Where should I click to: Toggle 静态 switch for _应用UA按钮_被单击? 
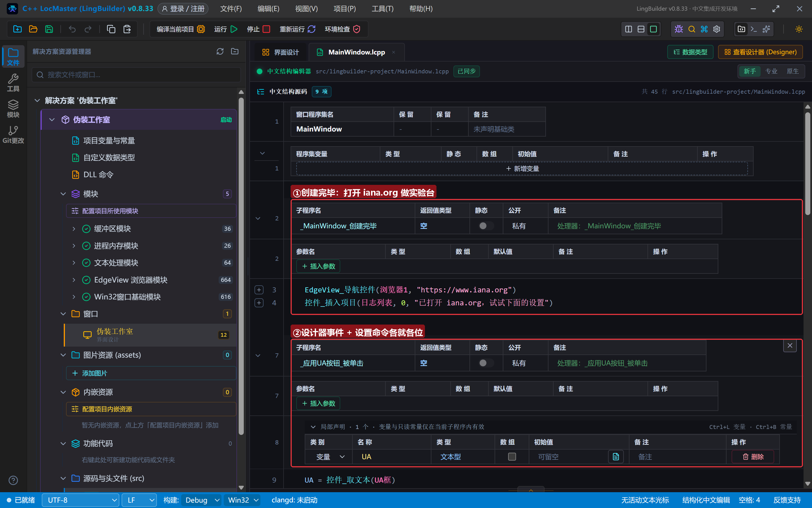click(x=486, y=363)
